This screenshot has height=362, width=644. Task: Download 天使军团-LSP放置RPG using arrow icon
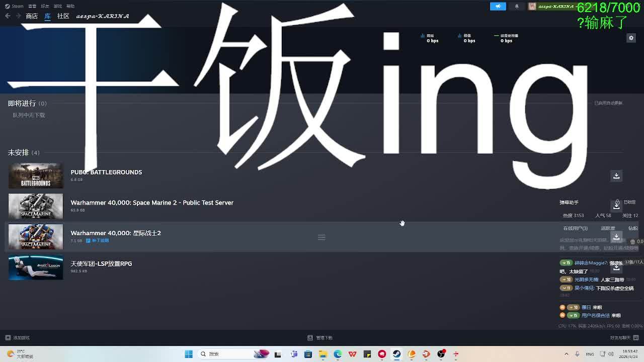coord(616,267)
